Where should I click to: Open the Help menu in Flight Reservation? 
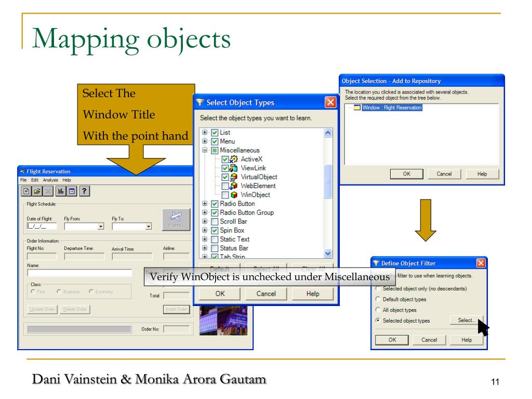pyautogui.click(x=66, y=180)
